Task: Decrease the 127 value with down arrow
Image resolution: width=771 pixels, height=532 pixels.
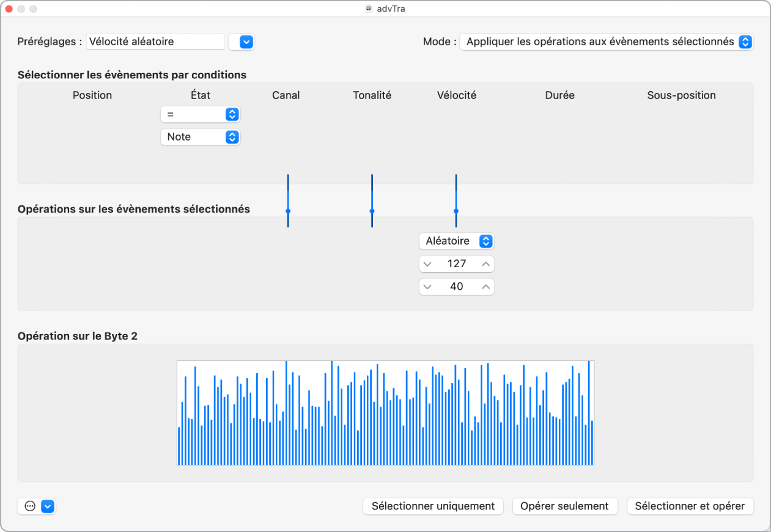Action: tap(427, 264)
